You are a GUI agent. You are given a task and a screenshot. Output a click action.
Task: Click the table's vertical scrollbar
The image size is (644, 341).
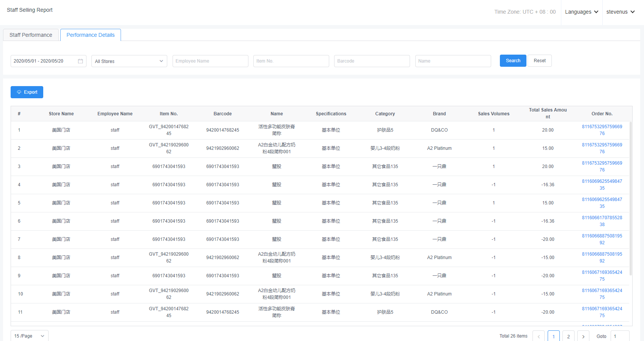coord(630,197)
